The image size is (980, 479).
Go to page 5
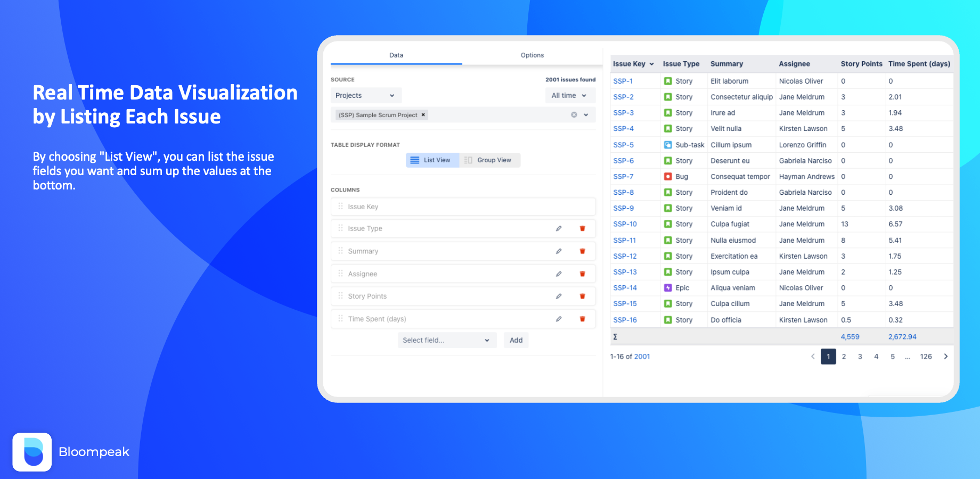point(893,357)
